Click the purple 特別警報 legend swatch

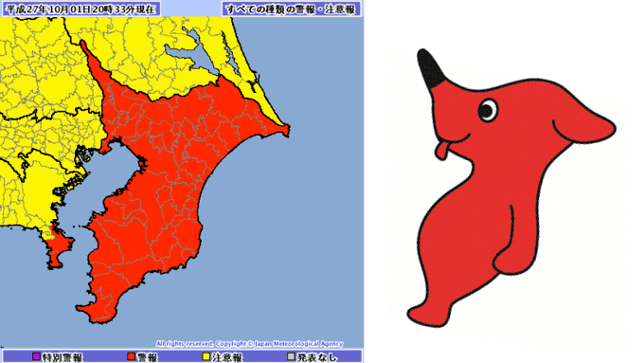tap(36, 356)
